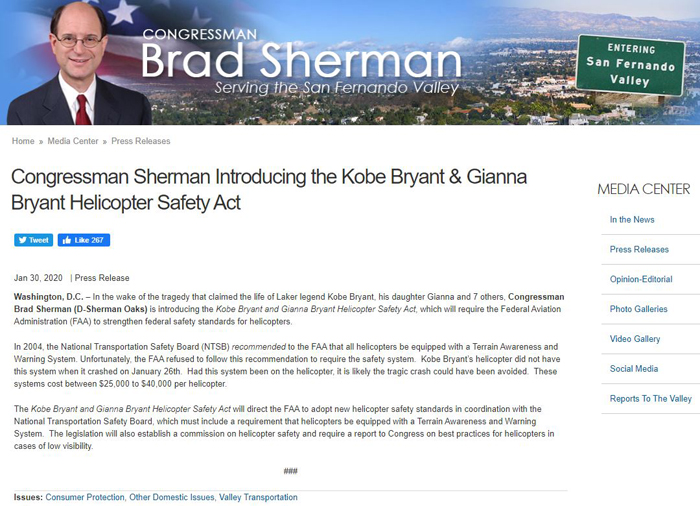Select In the News sidebar item
This screenshot has height=506, width=700.
pyautogui.click(x=632, y=220)
